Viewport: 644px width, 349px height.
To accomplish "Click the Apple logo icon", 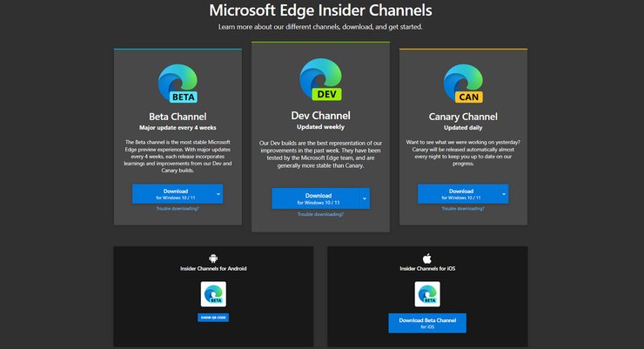I will coord(427,258).
